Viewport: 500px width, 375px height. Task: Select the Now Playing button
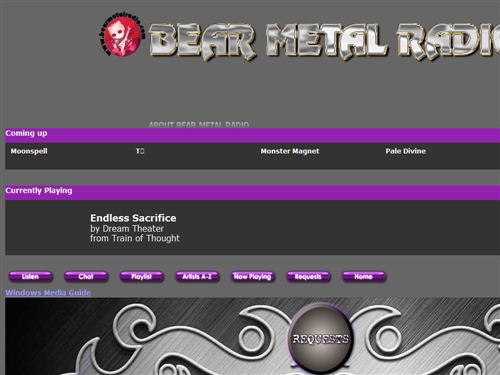point(253,277)
